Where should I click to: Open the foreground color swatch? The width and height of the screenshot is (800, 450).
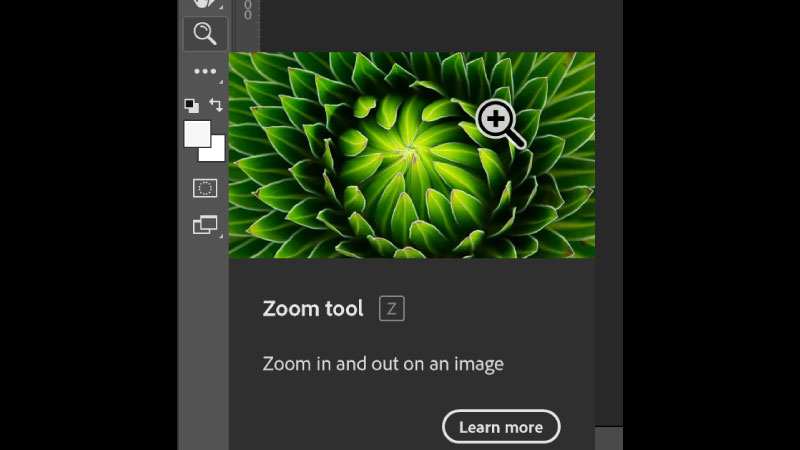tap(195, 132)
